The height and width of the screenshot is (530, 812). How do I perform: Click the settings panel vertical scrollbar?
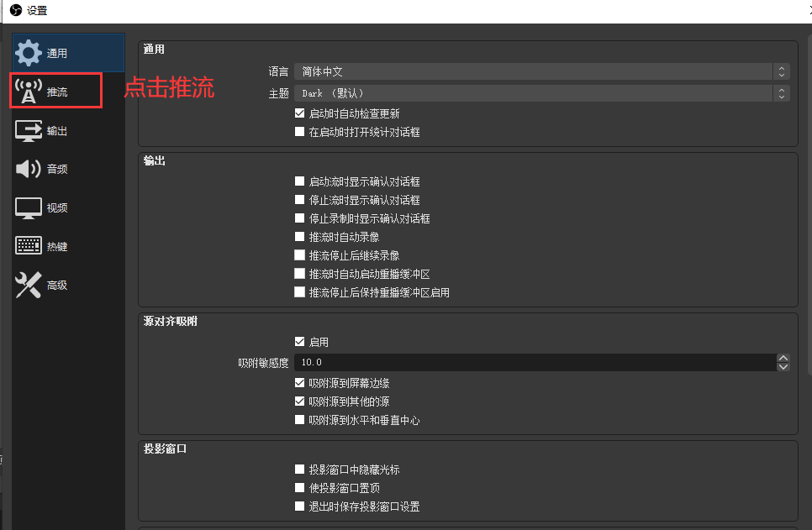pyautogui.click(x=809, y=204)
